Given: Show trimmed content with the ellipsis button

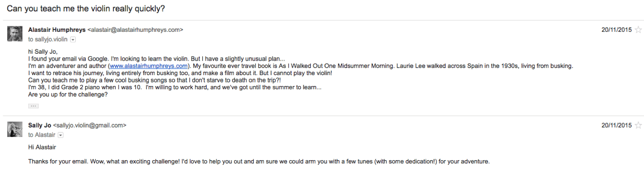Looking at the screenshot, I should (x=33, y=106).
